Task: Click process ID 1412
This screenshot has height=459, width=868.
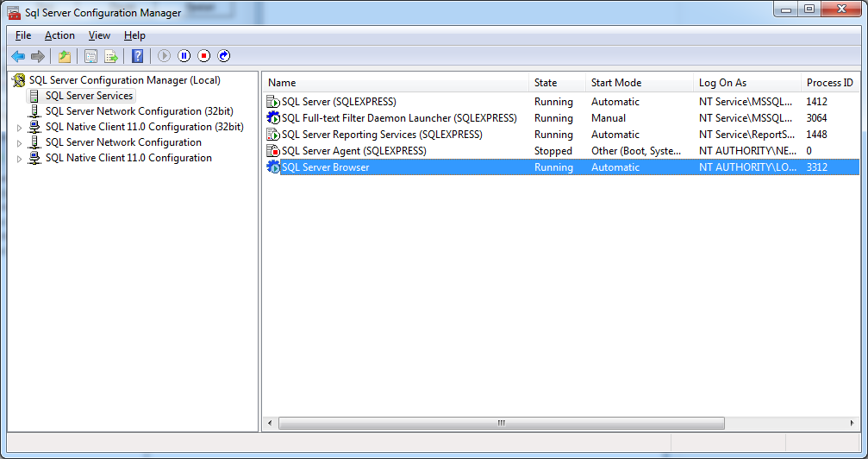Action: 816,102
